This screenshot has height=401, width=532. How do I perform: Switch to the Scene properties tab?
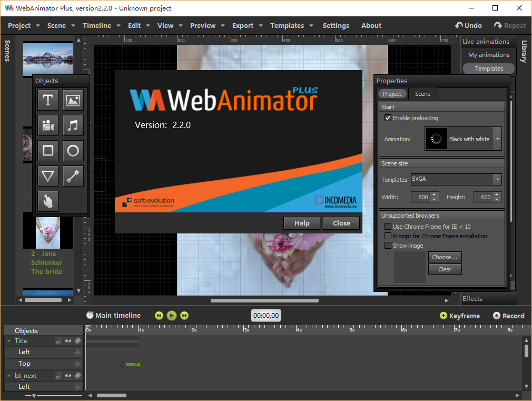click(x=422, y=94)
